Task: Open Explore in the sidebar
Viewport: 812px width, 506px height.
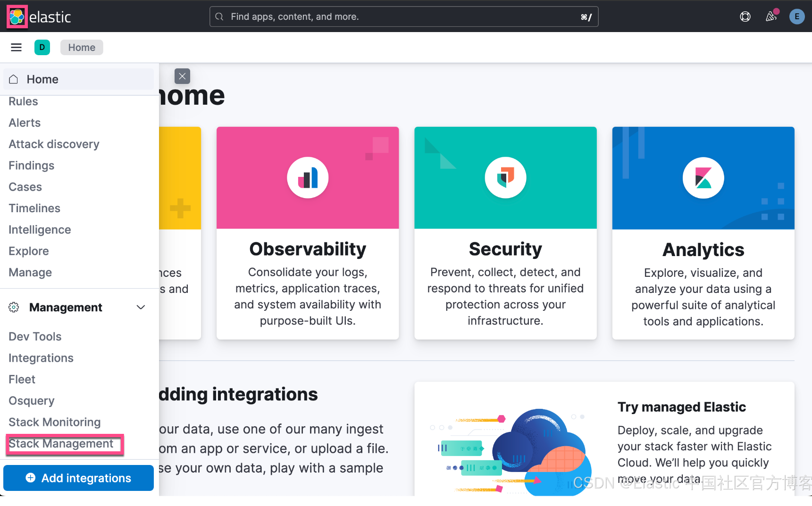Action: pos(28,251)
